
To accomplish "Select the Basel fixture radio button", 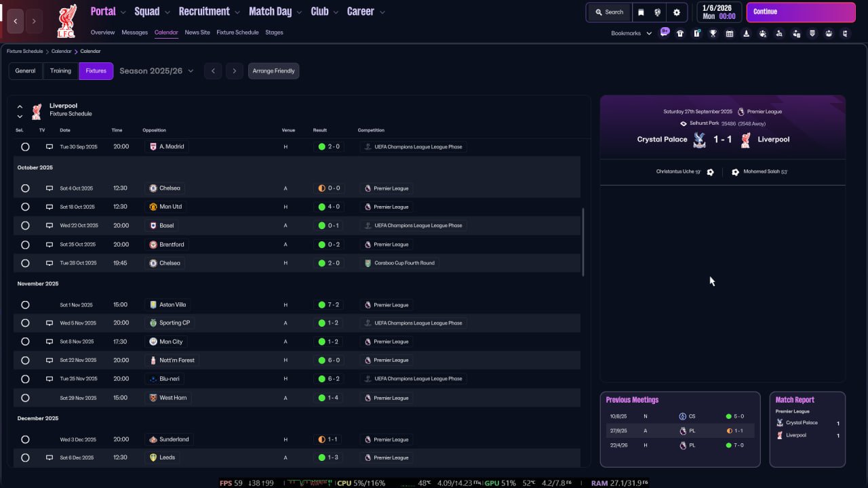I will point(25,226).
